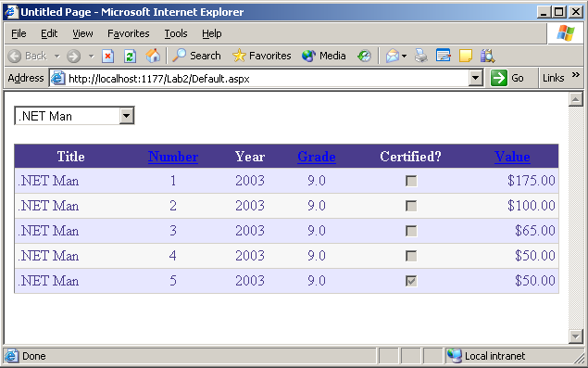The image size is (588, 368).
Task: Expand the Address bar URL dropdown arrow
Action: pyautogui.click(x=476, y=78)
